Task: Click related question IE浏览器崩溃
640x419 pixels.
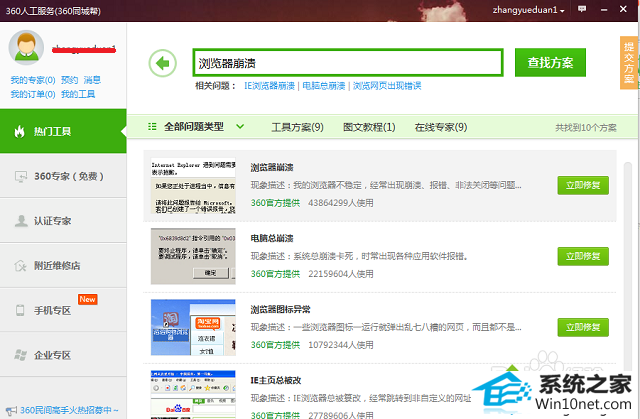Action: [x=269, y=86]
